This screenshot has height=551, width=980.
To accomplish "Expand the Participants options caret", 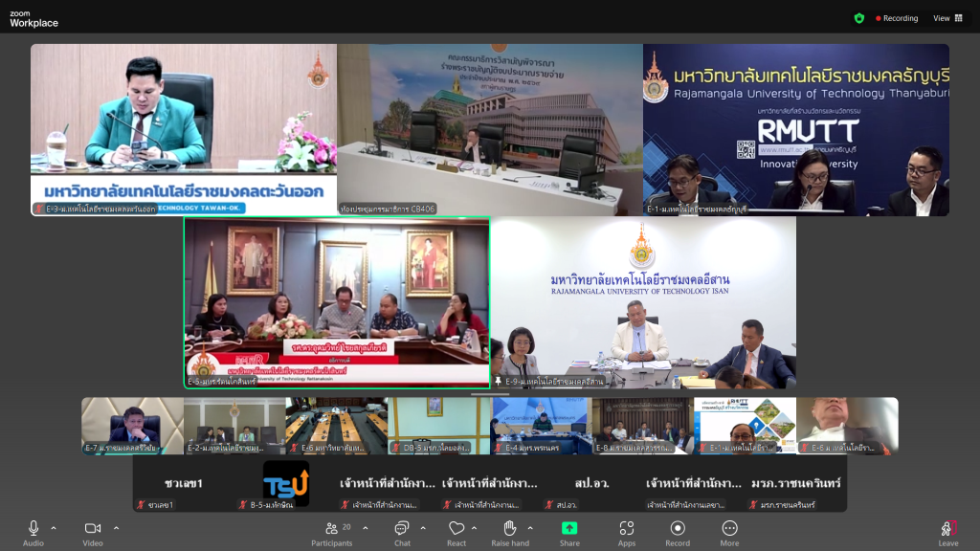I will click(365, 528).
